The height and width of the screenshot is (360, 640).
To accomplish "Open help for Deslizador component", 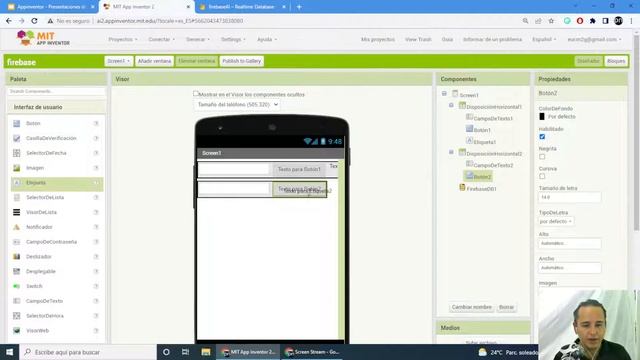I will click(96, 257).
